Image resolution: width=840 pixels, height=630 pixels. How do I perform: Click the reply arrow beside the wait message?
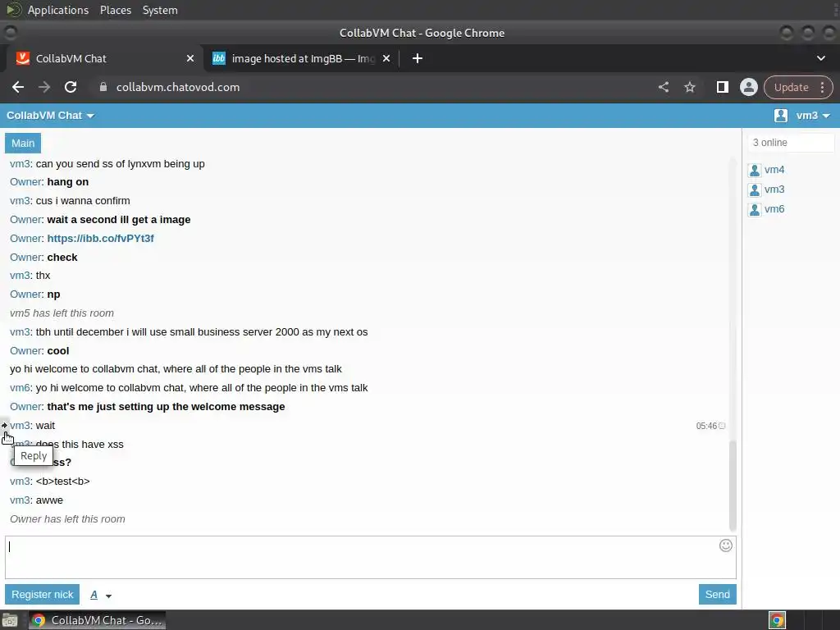[4, 426]
